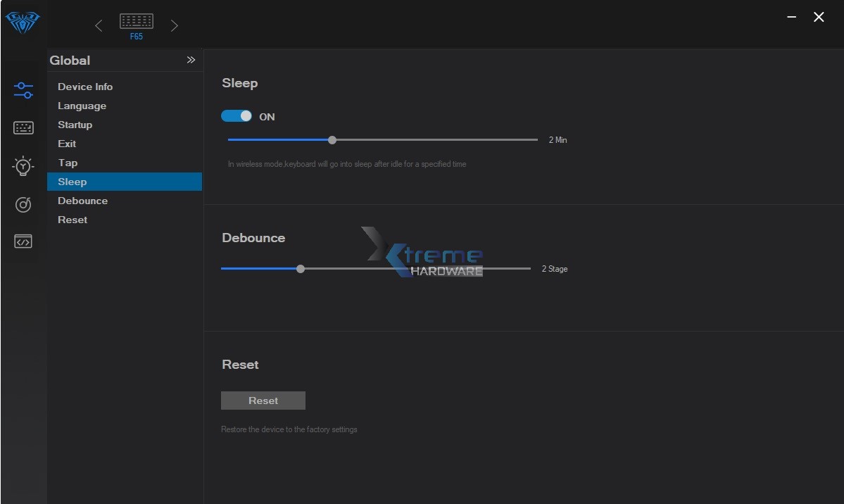The image size is (844, 504).
Task: Open the global settings sliders icon
Action: 23,90
